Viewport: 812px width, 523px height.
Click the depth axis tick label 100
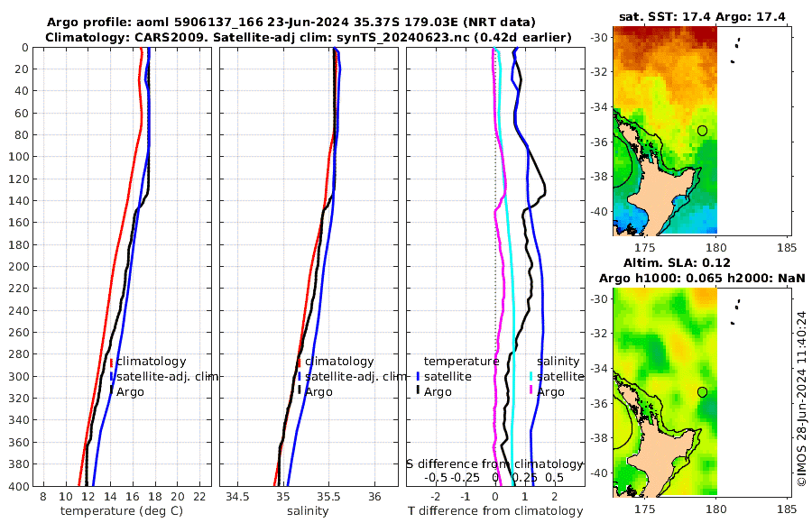pyautogui.click(x=18, y=157)
